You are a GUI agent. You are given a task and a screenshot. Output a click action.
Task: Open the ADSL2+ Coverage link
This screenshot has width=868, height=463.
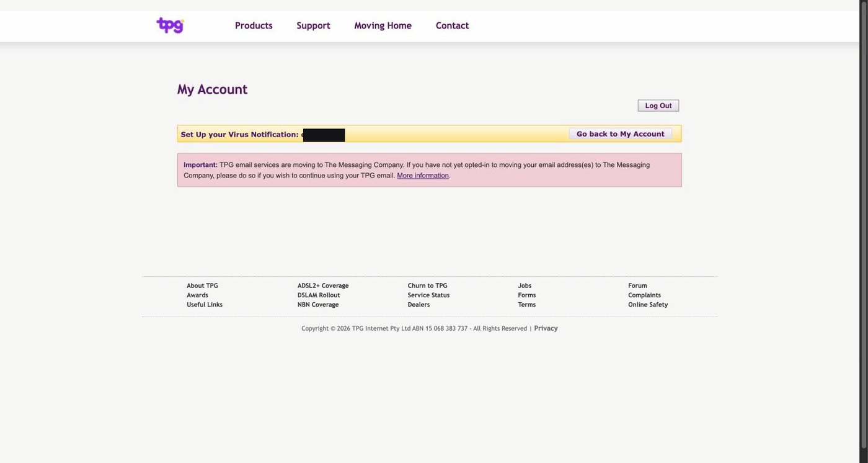tap(323, 285)
